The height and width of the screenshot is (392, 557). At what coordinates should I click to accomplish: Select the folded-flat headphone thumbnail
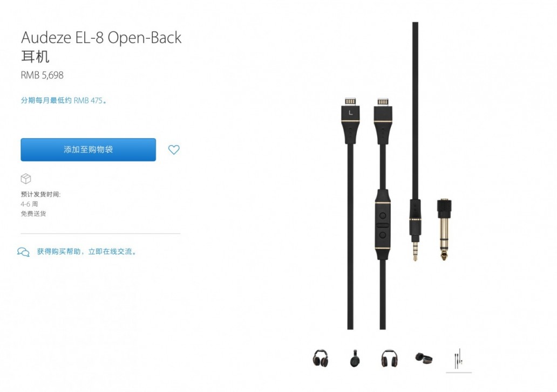click(x=424, y=358)
